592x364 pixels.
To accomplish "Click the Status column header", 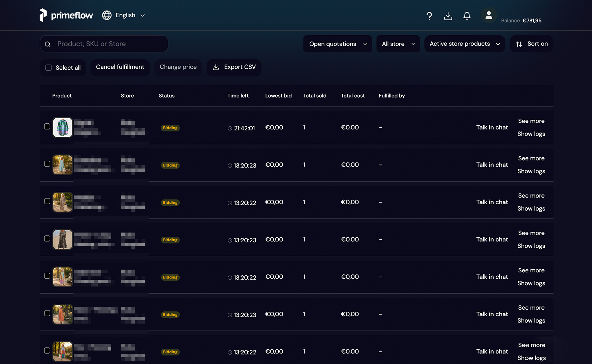I will point(166,96).
